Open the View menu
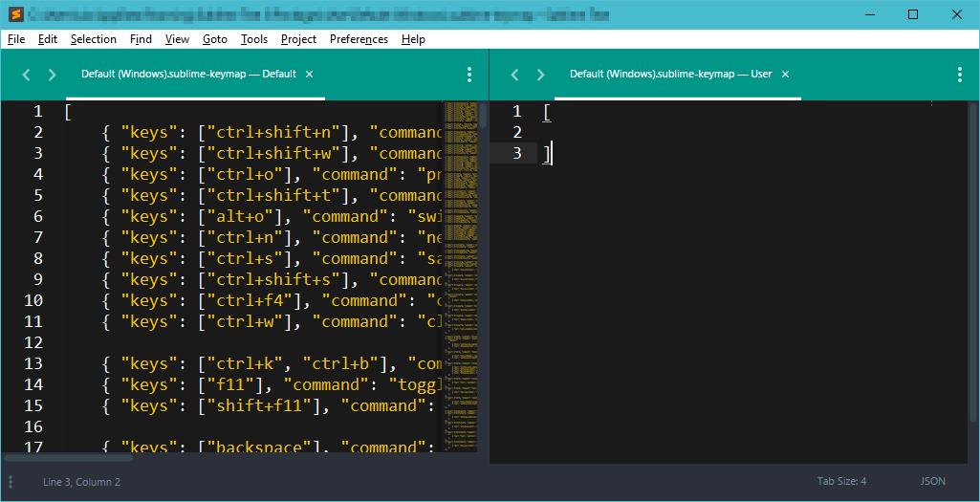This screenshot has width=980, height=502. pyautogui.click(x=177, y=39)
